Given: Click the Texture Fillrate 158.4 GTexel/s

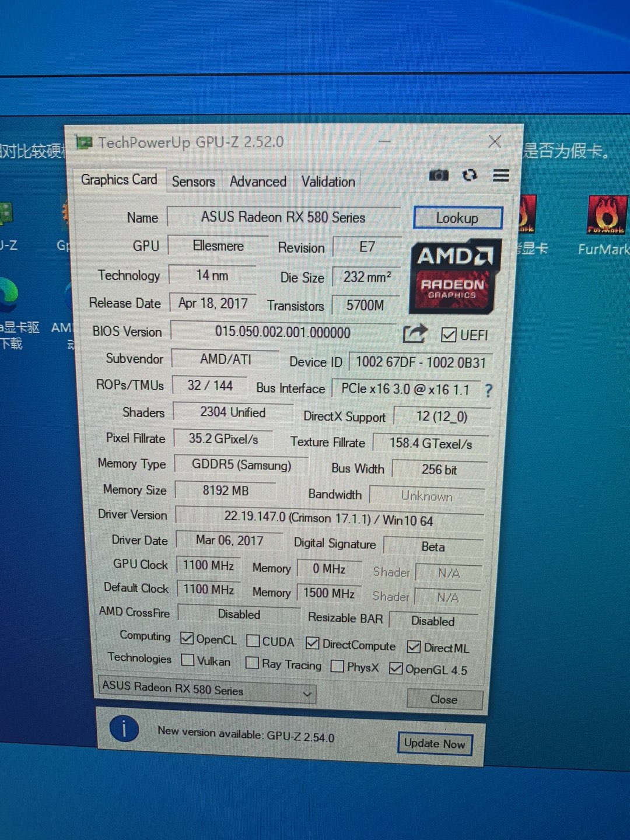Looking at the screenshot, I should point(430,444).
